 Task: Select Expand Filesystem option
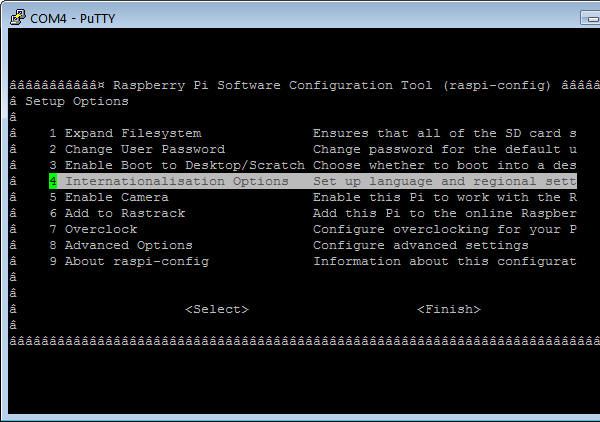133,133
